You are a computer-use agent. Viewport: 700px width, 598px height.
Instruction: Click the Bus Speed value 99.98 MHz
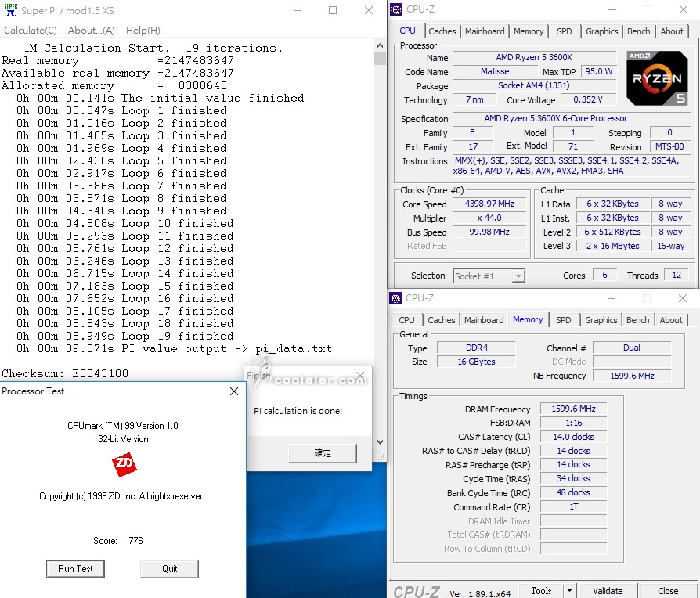tap(489, 232)
